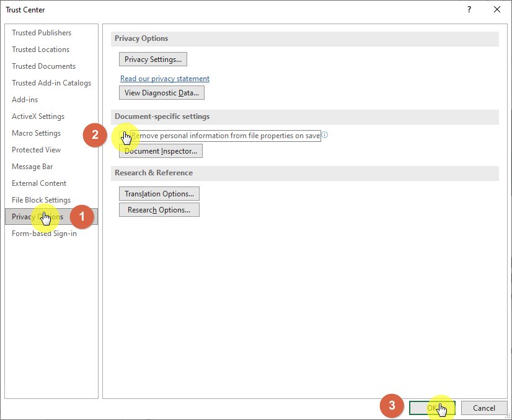Image resolution: width=512 pixels, height=420 pixels.
Task: Select Message Bar category
Action: [x=32, y=167]
